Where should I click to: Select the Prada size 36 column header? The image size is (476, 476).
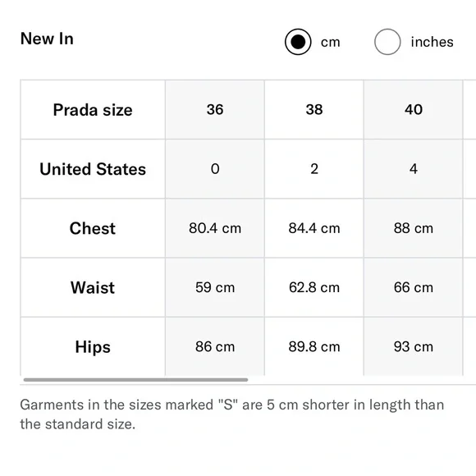(215, 110)
